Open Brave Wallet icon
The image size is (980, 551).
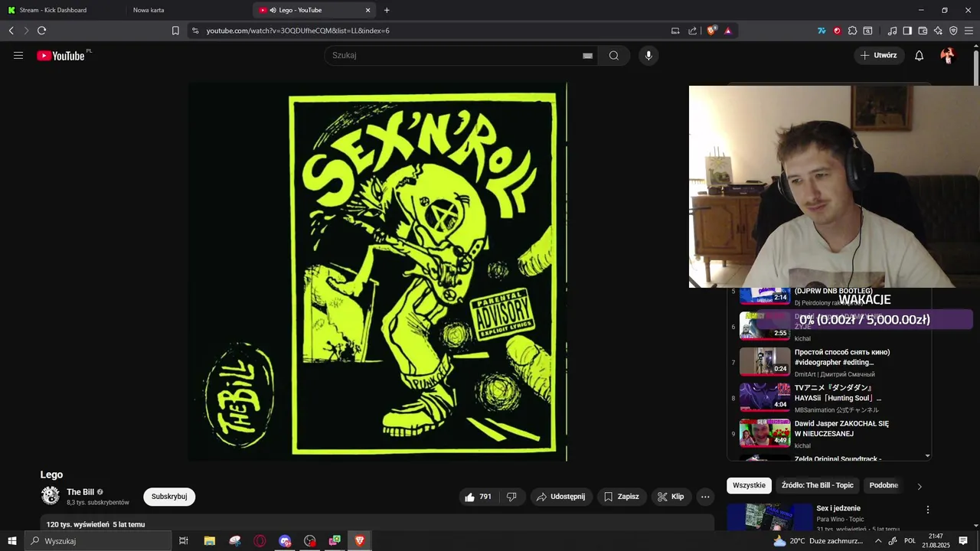(x=923, y=31)
